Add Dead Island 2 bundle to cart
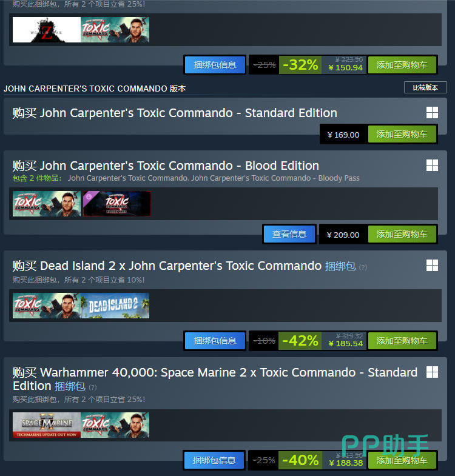The image size is (455, 476). tap(402, 341)
